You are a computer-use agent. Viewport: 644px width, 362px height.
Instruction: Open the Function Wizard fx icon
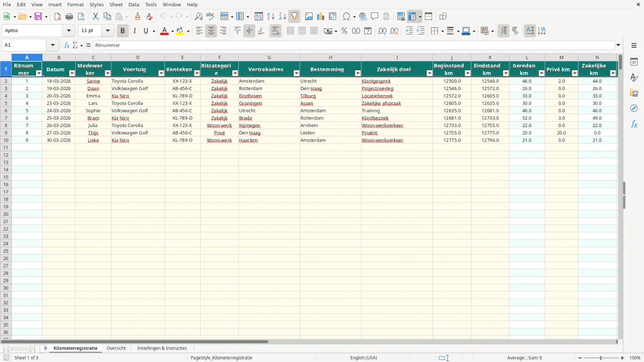point(67,46)
